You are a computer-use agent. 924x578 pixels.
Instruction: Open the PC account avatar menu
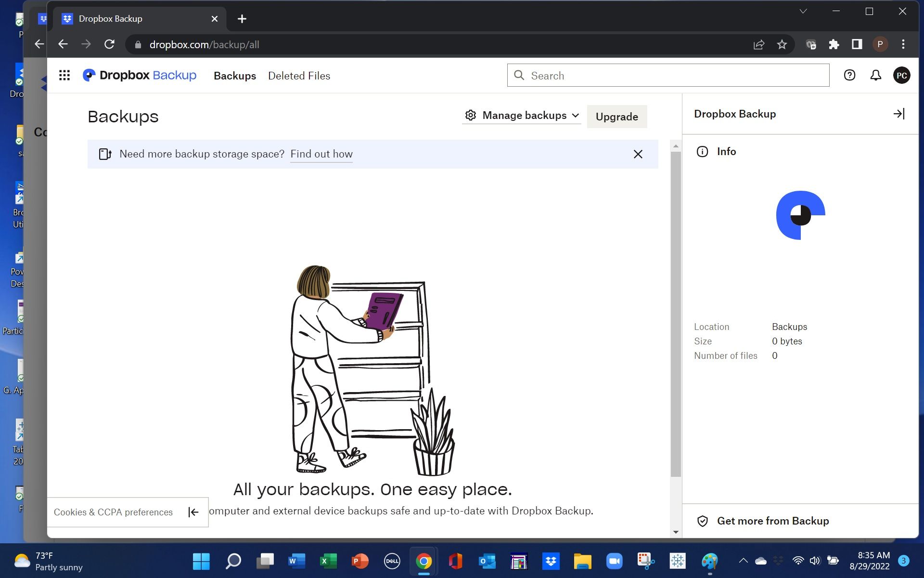[x=901, y=76]
